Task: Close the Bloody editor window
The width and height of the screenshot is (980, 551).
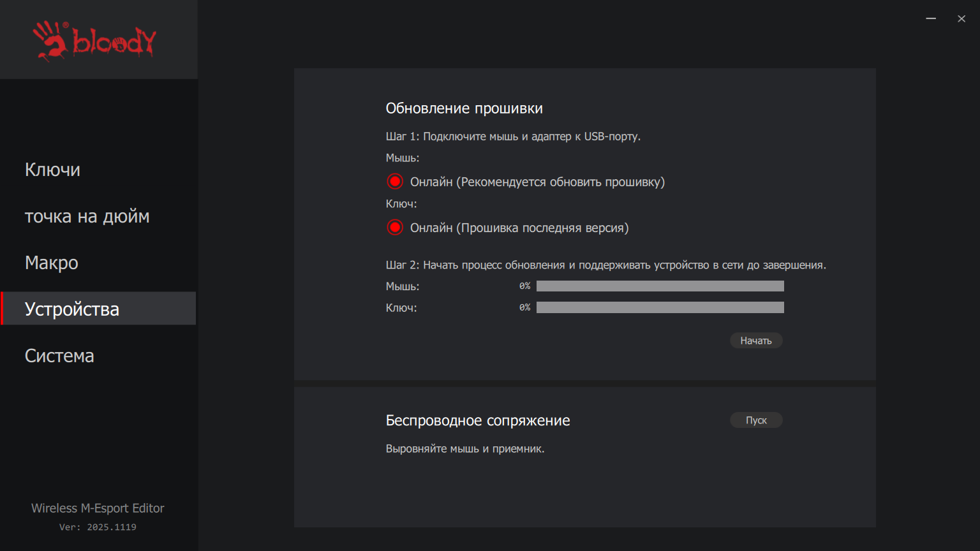Action: (961, 18)
